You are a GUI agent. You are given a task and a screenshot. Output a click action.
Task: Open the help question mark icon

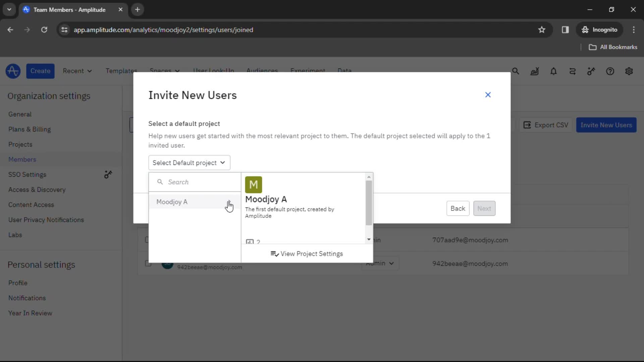[x=610, y=71]
